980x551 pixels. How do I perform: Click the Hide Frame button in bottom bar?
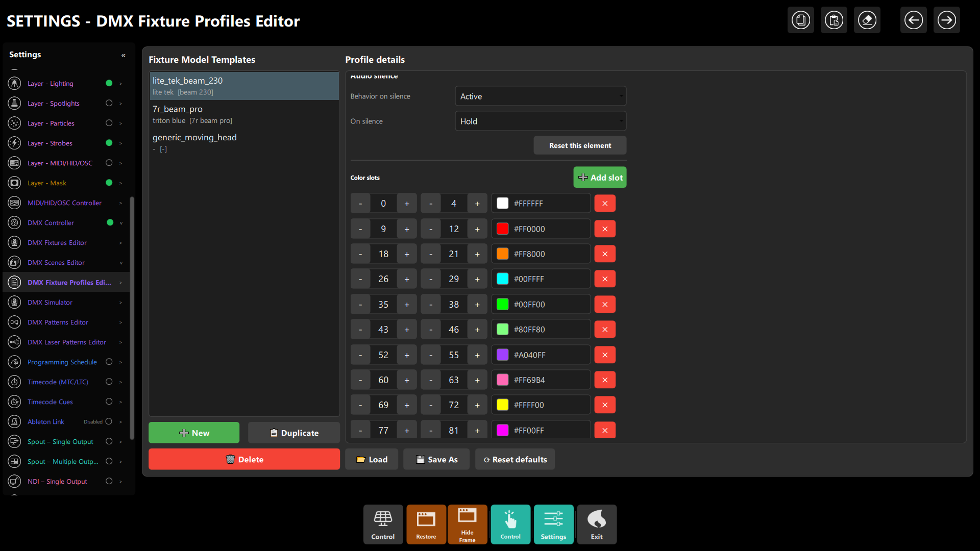coord(467,524)
